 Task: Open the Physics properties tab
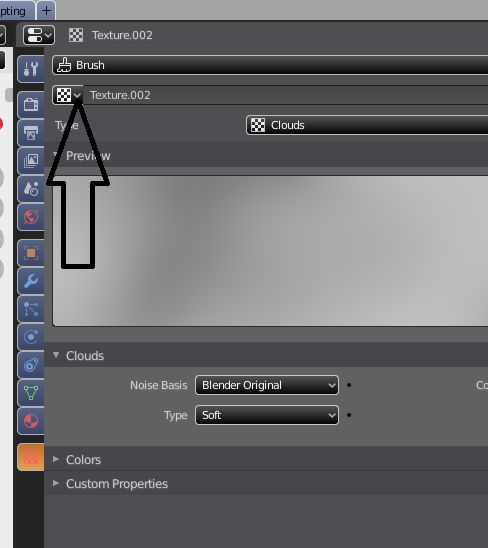[31, 337]
